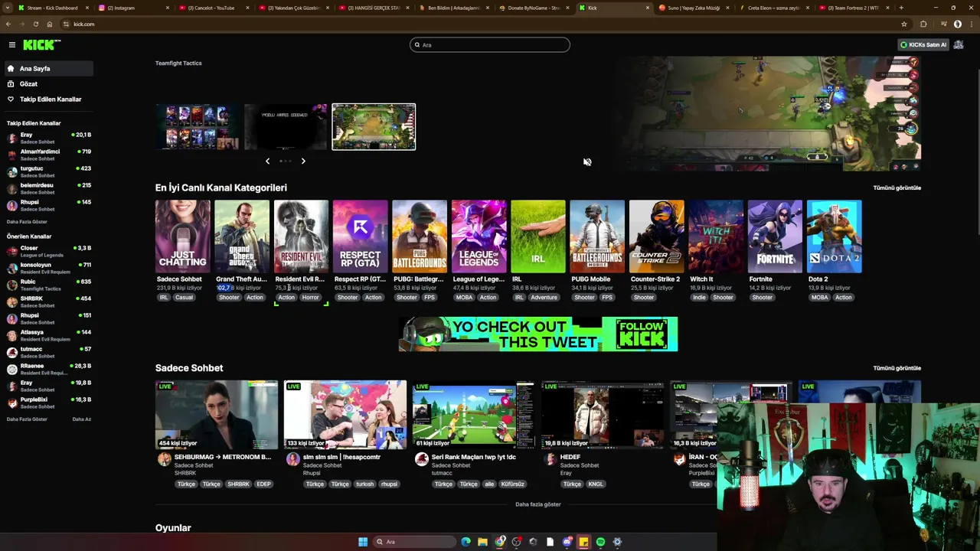The width and height of the screenshot is (980, 551).
Task: Open Windows Start menu
Action: click(x=363, y=542)
